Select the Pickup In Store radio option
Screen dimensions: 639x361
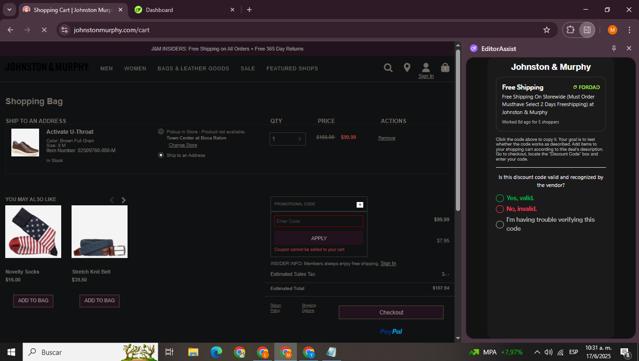click(161, 132)
